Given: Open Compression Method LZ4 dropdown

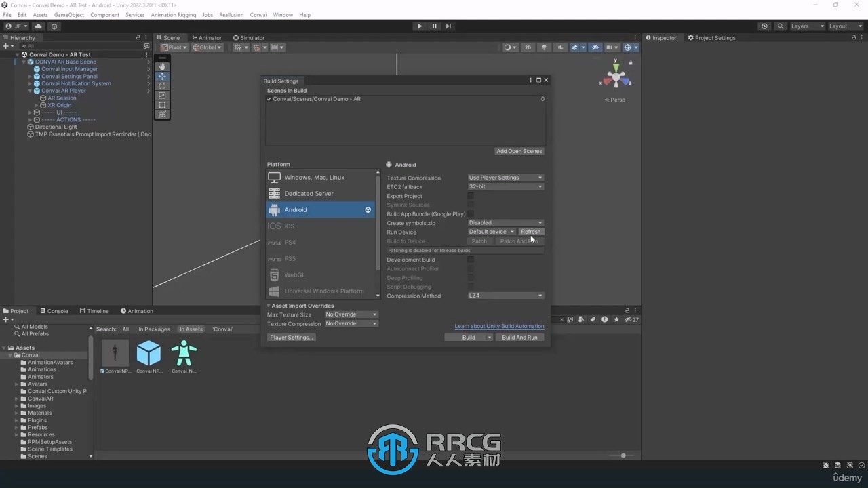Looking at the screenshot, I should point(506,296).
